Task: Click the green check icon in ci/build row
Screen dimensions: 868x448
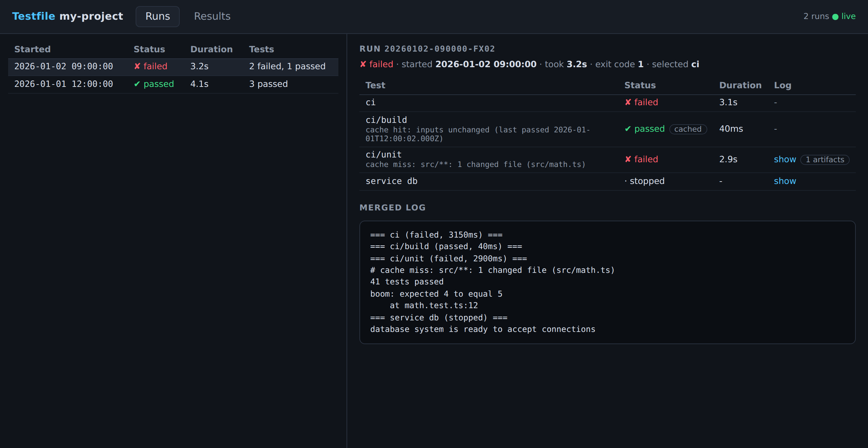Action: coord(628,129)
